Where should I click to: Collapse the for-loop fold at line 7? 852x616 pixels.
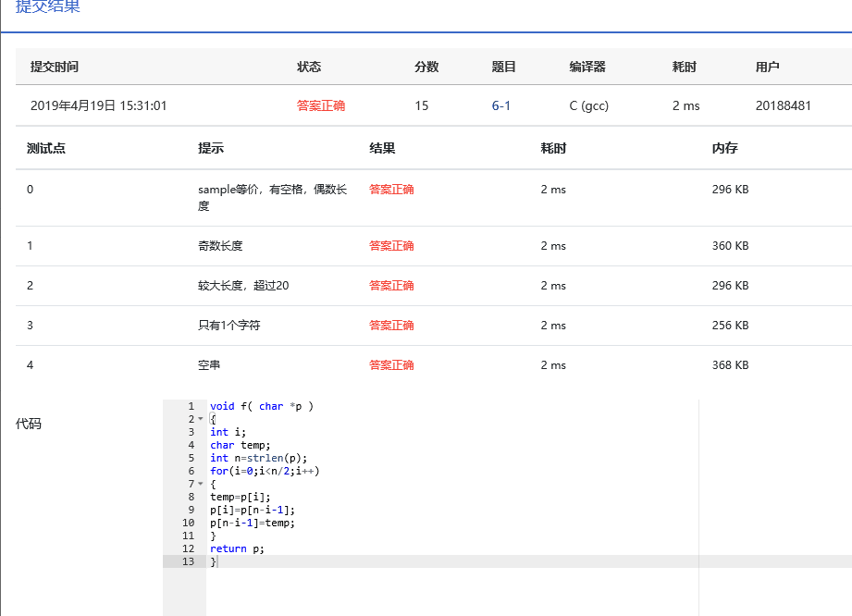tap(201, 484)
